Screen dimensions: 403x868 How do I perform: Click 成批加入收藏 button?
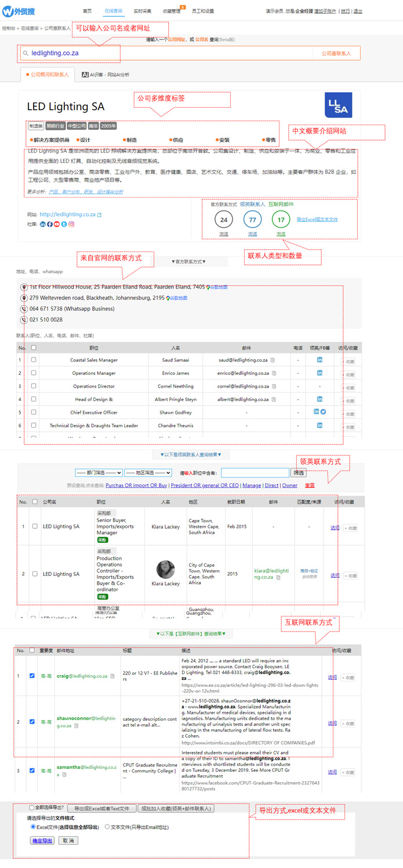176,808
